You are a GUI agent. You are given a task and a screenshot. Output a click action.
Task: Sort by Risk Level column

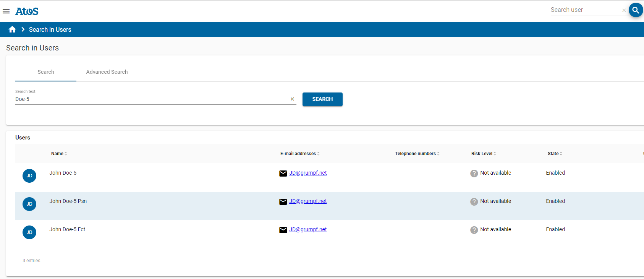click(x=484, y=154)
